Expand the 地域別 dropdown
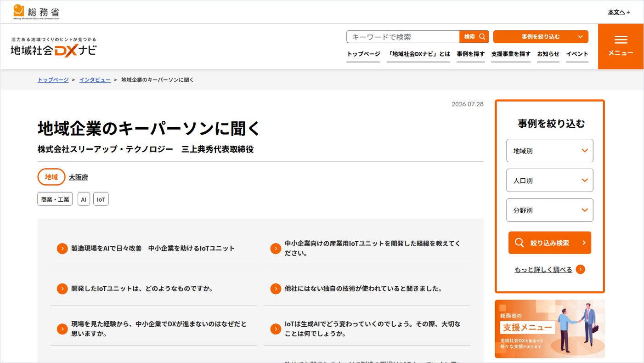This screenshot has height=363, width=644. [550, 151]
